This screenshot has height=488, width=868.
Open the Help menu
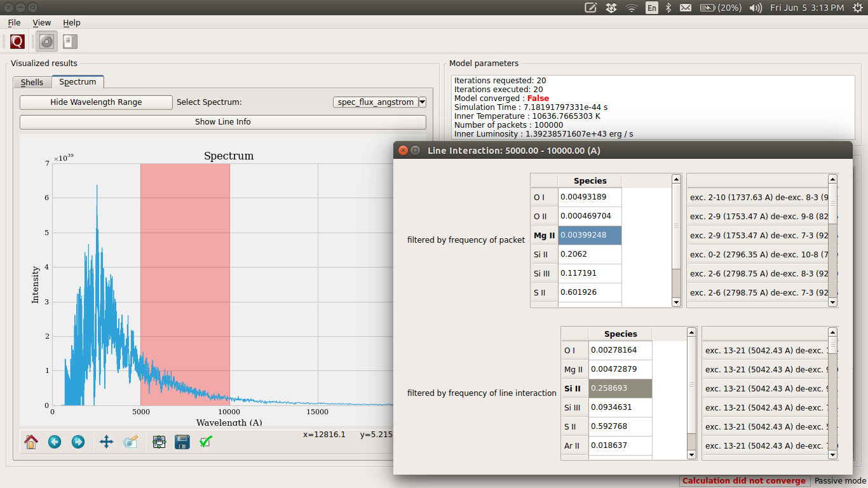[x=71, y=23]
